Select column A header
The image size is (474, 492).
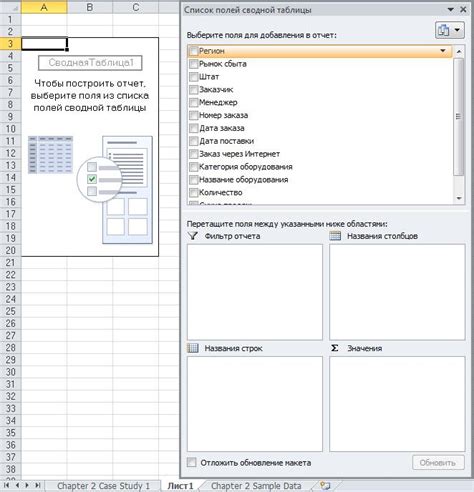44,7
